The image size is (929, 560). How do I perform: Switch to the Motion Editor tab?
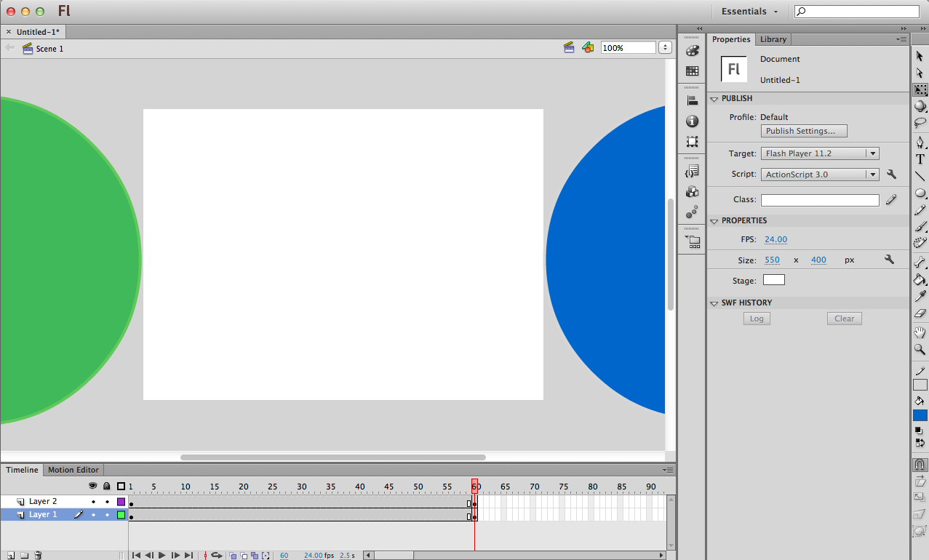coord(73,470)
